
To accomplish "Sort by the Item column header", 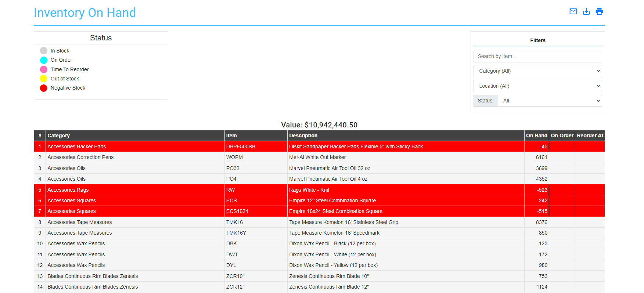I will (x=231, y=135).
